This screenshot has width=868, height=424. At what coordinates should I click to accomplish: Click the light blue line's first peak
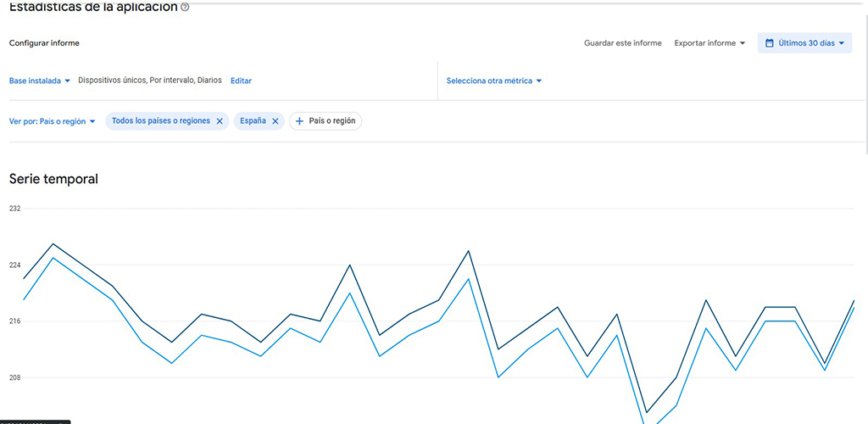pyautogui.click(x=53, y=258)
